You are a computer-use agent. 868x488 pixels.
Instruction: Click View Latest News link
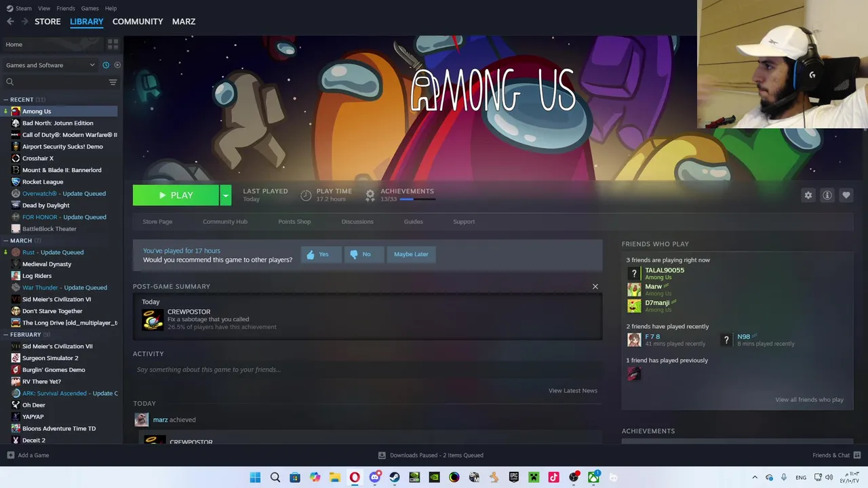pos(573,390)
